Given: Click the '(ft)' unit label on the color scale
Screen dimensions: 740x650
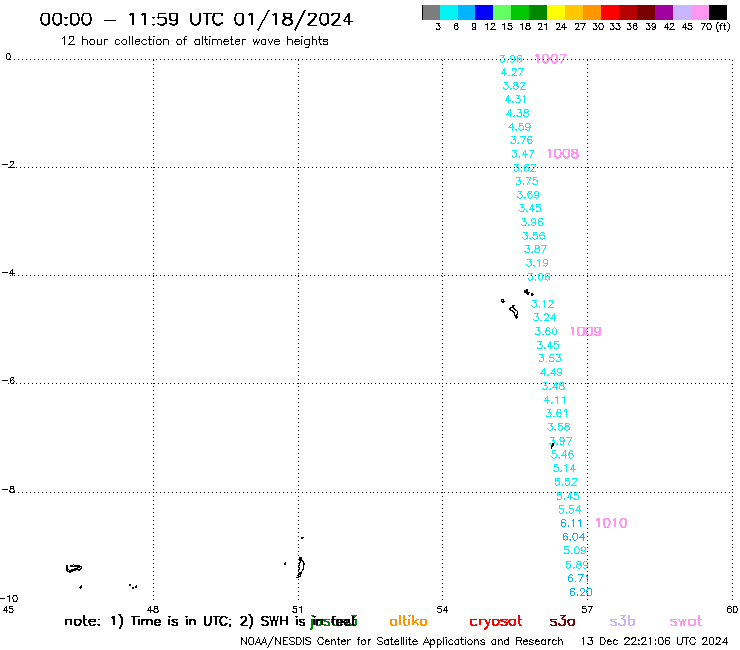Looking at the screenshot, I should point(723,27).
